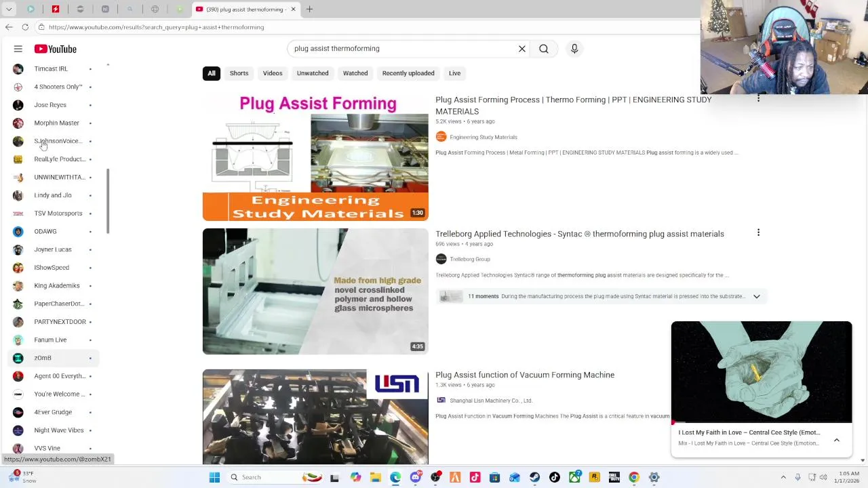Open Microsoft Store from taskbar
Image resolution: width=868 pixels, height=488 pixels.
[x=495, y=477]
